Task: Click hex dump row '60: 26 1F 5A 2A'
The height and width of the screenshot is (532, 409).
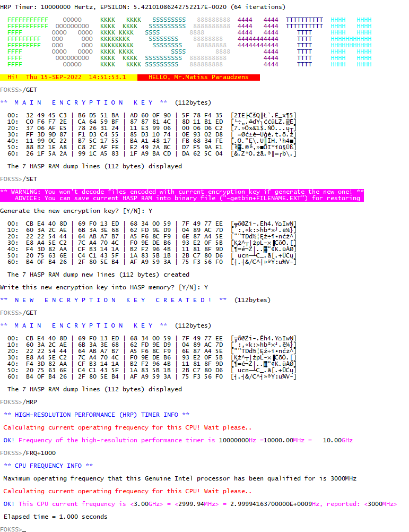Action: pos(152,153)
